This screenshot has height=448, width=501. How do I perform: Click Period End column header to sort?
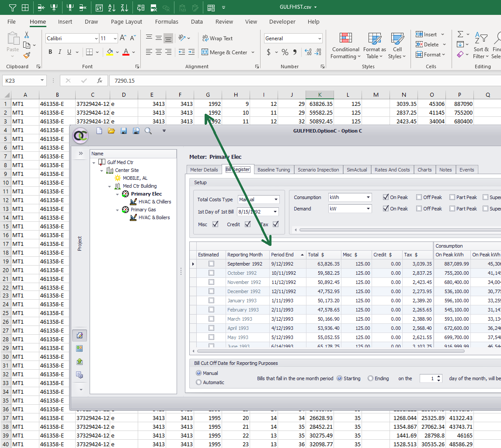click(x=287, y=255)
